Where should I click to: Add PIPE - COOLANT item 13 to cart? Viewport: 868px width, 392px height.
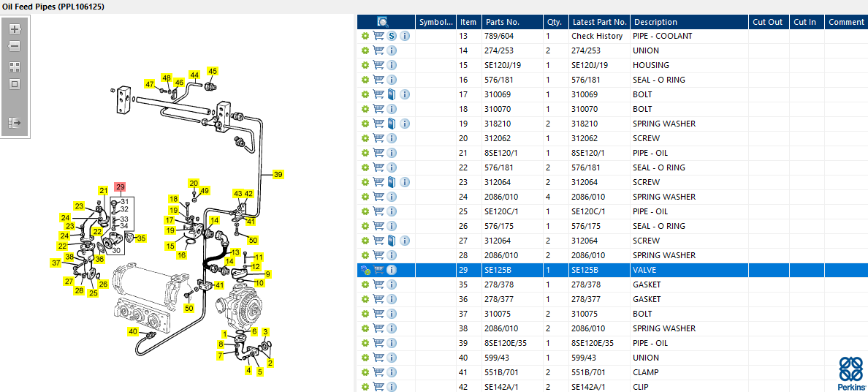tap(378, 36)
